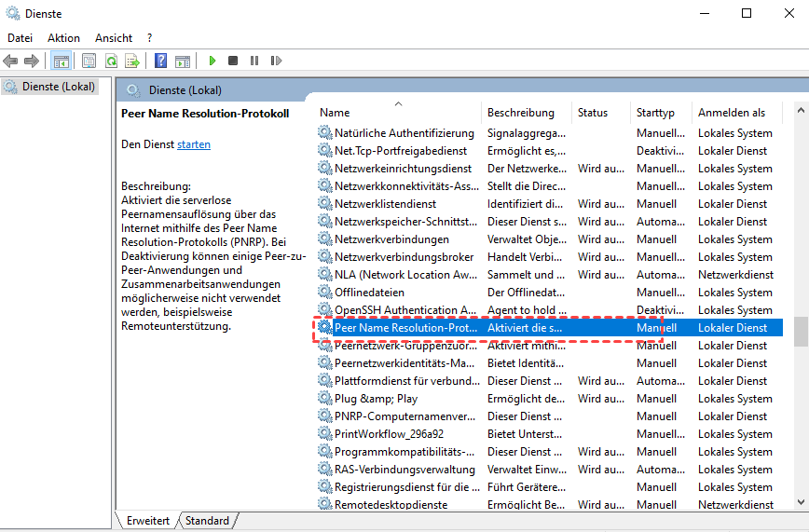Select Dienste (Lokal) in the left tree
Viewport: 809px width, 532px height.
[x=58, y=87]
